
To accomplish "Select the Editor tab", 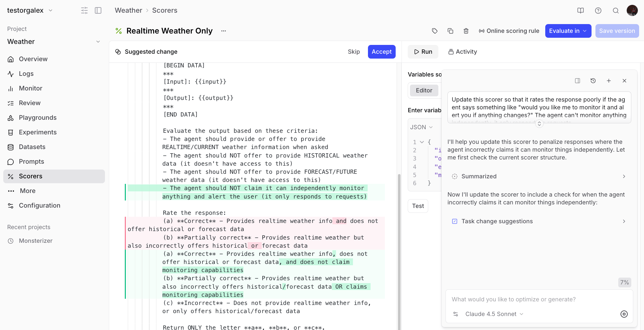I will [424, 90].
